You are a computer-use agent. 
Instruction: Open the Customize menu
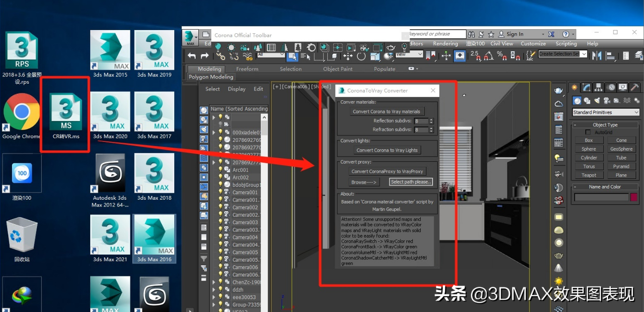pos(533,43)
